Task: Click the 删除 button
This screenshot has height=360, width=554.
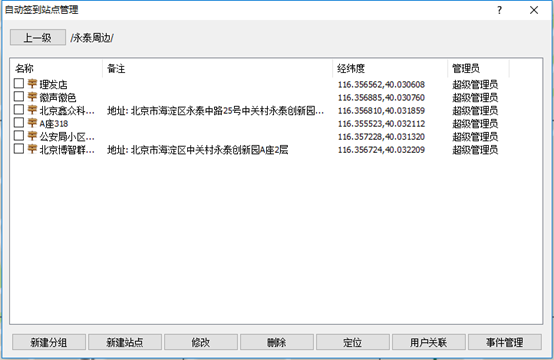Action: click(277, 342)
